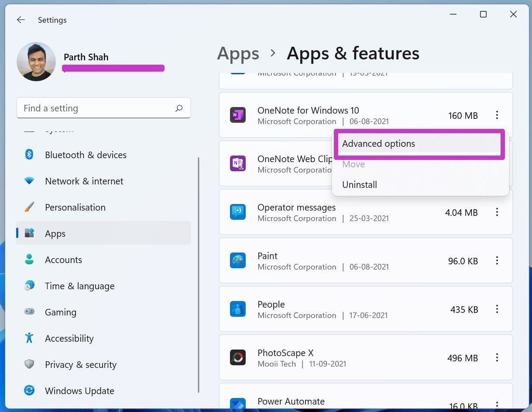532x412 pixels.
Task: Open Network & internet settings
Action: pos(103,181)
